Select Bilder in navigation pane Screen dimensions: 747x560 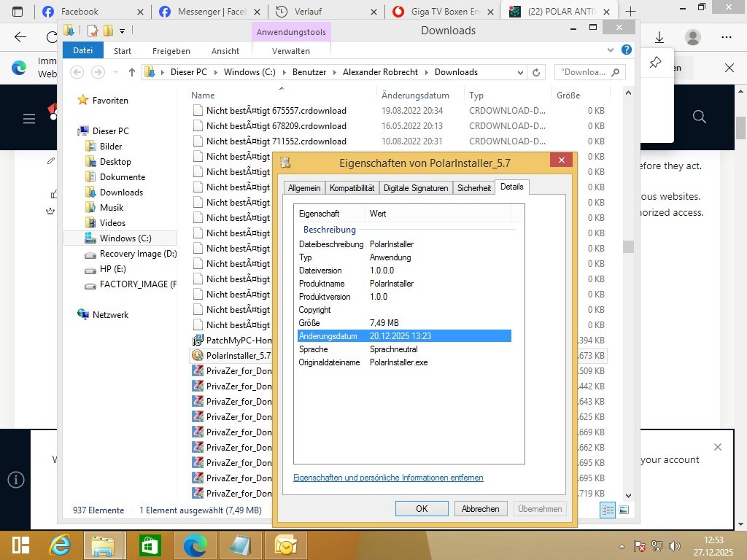pyautogui.click(x=111, y=146)
